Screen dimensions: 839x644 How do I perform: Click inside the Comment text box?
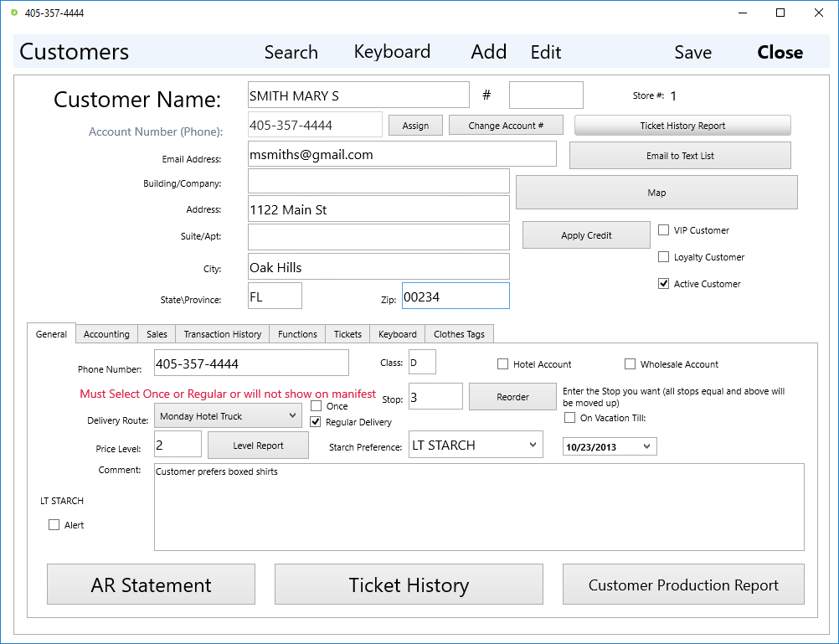(x=479, y=507)
